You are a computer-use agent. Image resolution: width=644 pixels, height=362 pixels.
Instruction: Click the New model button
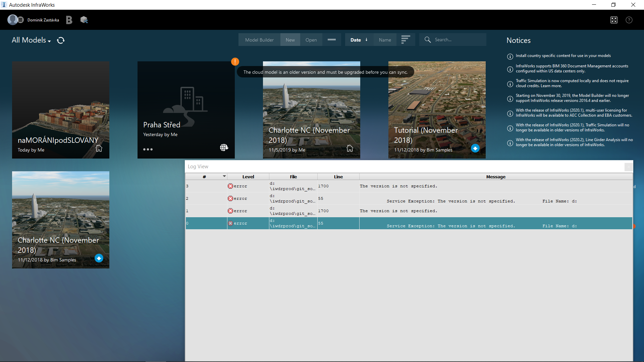pyautogui.click(x=290, y=40)
